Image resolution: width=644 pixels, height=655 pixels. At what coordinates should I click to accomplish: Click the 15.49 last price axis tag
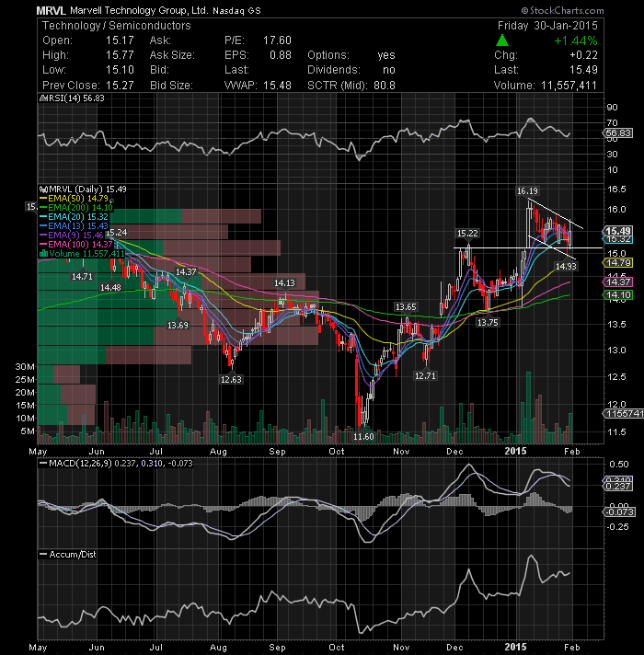(x=618, y=231)
